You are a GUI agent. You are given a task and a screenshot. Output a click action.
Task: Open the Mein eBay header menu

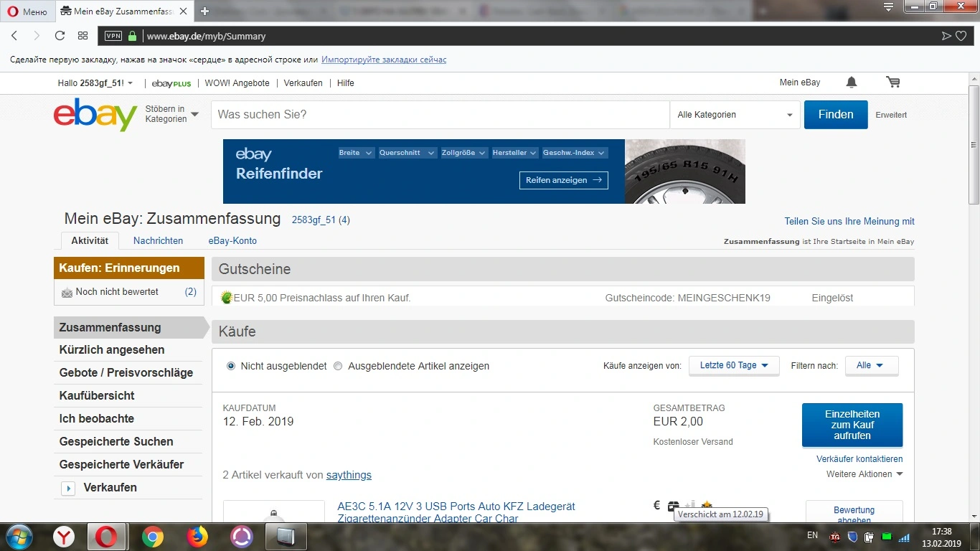click(x=800, y=83)
